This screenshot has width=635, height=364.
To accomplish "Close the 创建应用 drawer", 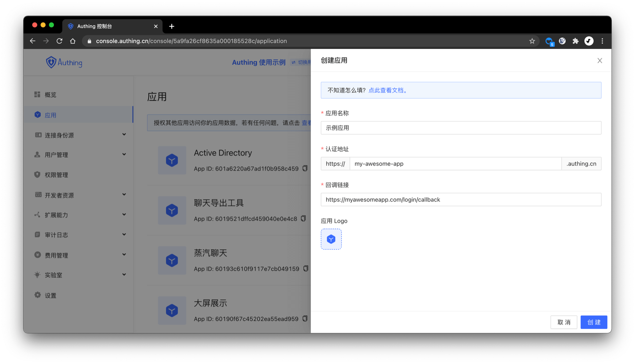I will click(x=600, y=61).
